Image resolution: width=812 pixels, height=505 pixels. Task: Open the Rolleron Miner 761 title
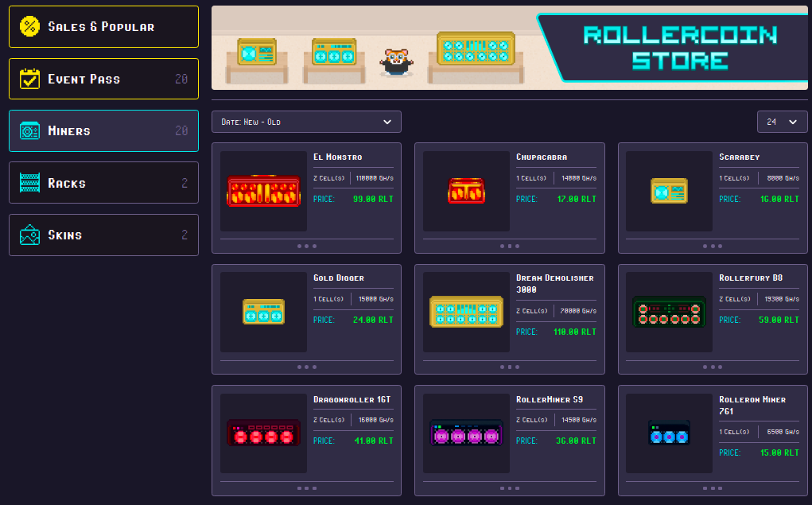[x=752, y=405]
